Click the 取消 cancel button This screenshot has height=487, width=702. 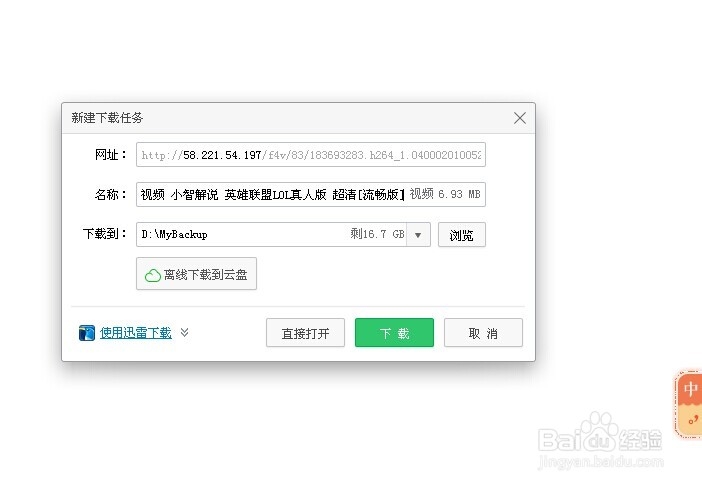click(x=483, y=333)
